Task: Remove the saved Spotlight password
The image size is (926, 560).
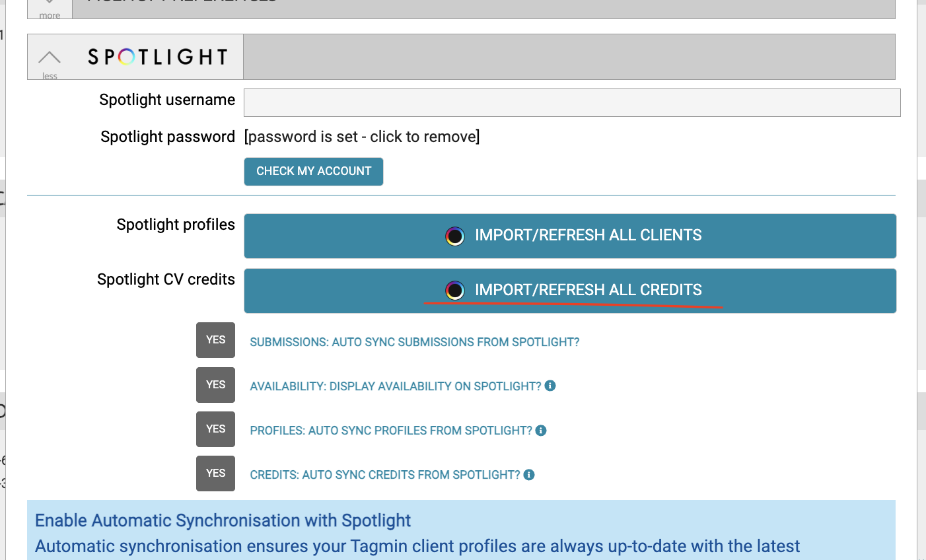Action: click(362, 137)
